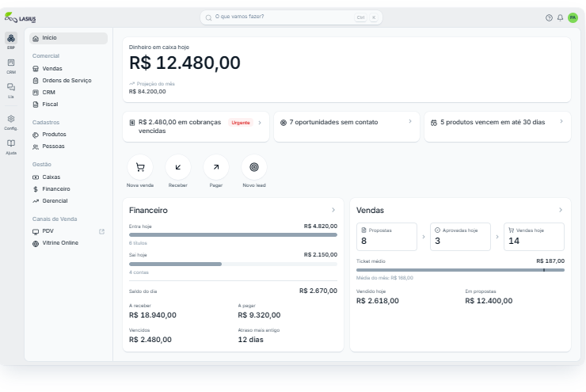Expand the Financeiro card chevron

click(333, 210)
